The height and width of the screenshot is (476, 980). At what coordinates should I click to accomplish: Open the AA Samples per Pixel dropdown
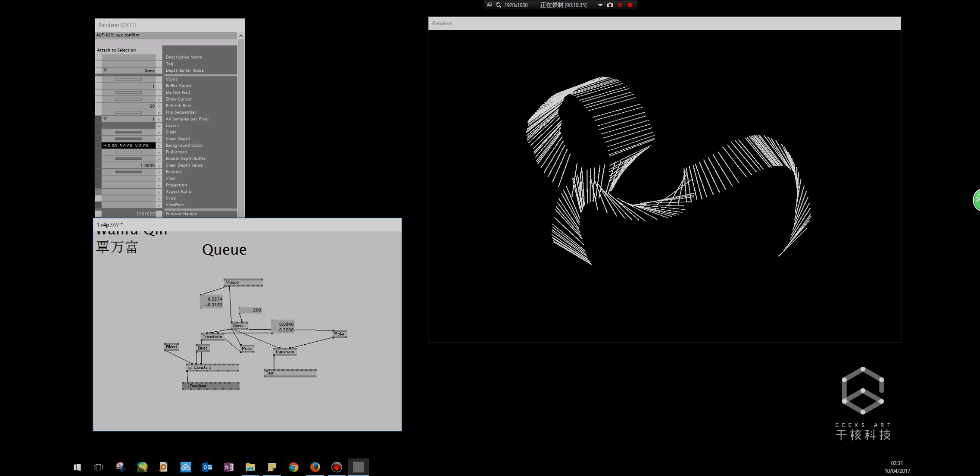[128, 119]
